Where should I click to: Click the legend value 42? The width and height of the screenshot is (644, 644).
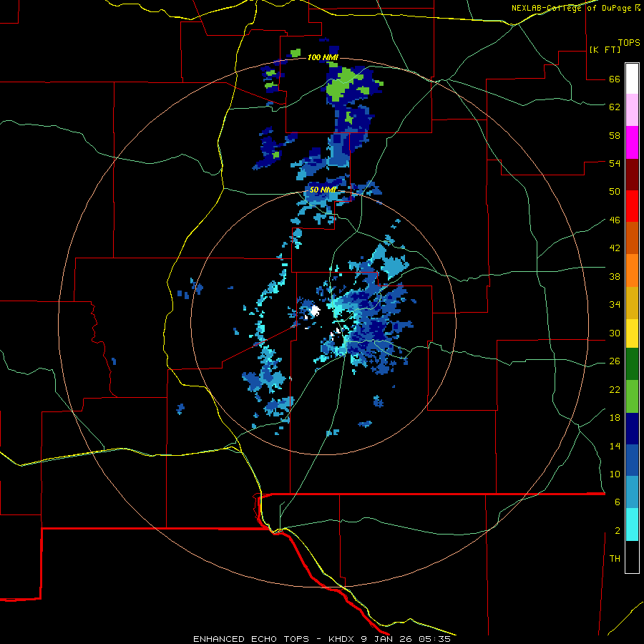coord(615,248)
